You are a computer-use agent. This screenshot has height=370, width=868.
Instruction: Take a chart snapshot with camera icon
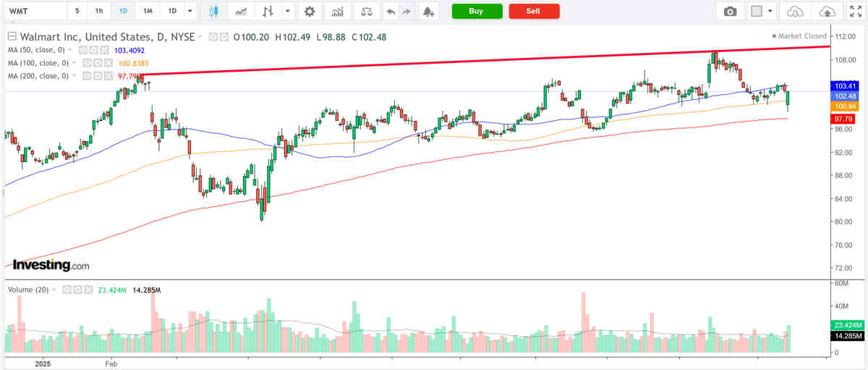731,12
